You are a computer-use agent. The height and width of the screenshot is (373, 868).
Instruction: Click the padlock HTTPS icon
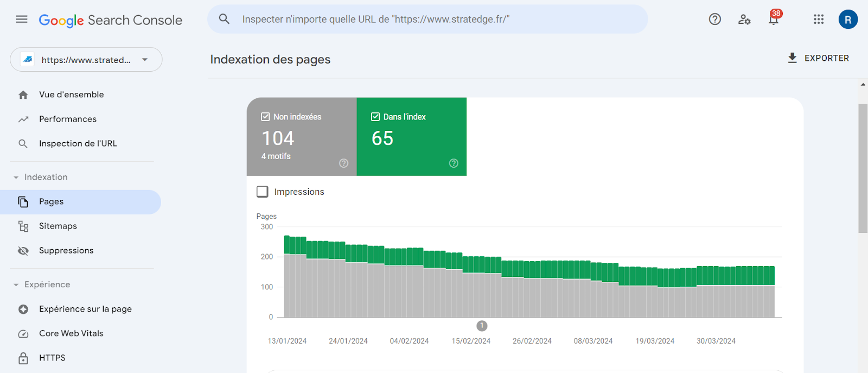click(x=23, y=358)
